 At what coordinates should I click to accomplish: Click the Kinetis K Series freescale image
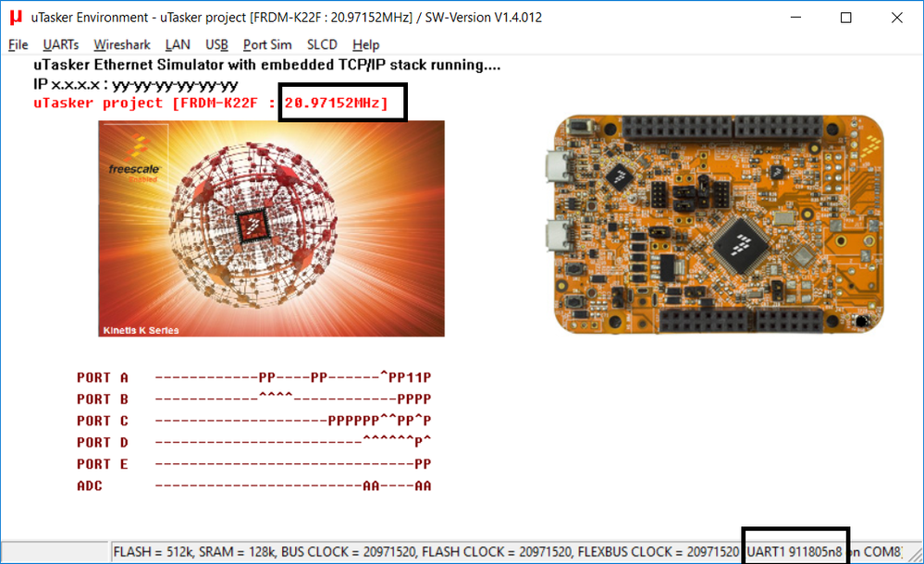271,228
